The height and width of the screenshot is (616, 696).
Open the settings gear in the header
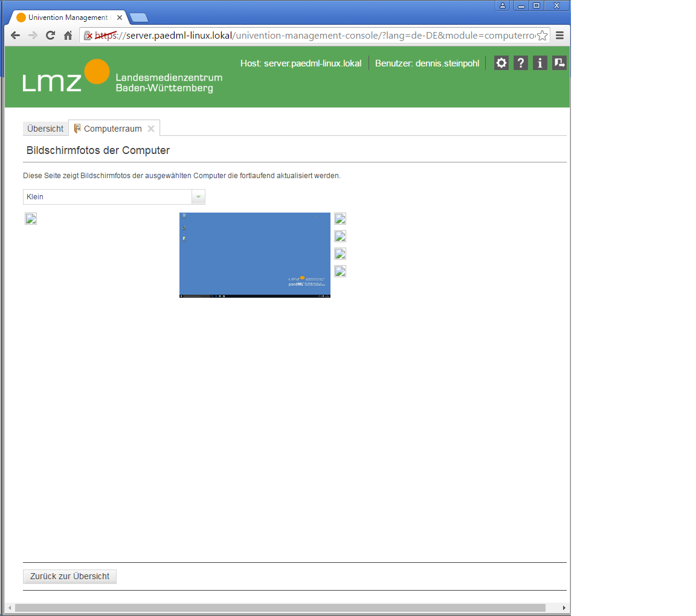coord(501,63)
